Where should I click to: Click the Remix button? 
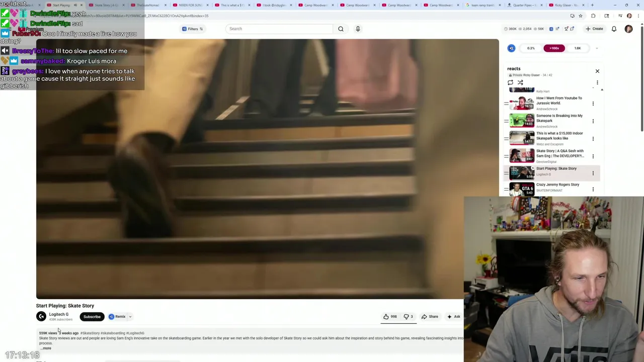117,317
